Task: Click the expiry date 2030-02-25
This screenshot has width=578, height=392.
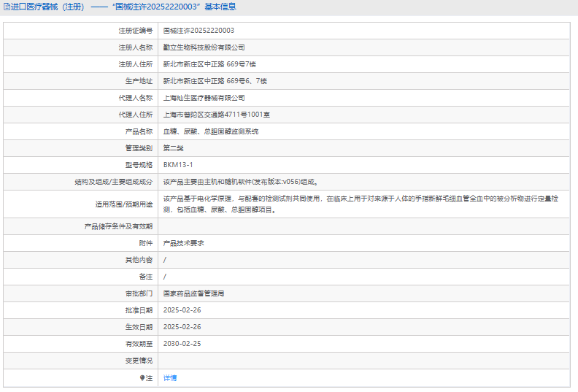Action: pos(182,344)
